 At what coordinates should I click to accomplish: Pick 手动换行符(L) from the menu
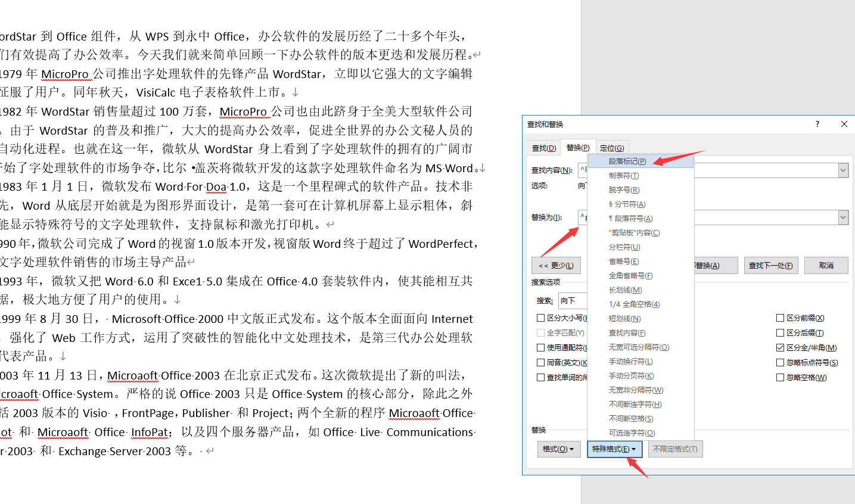[x=641, y=362]
